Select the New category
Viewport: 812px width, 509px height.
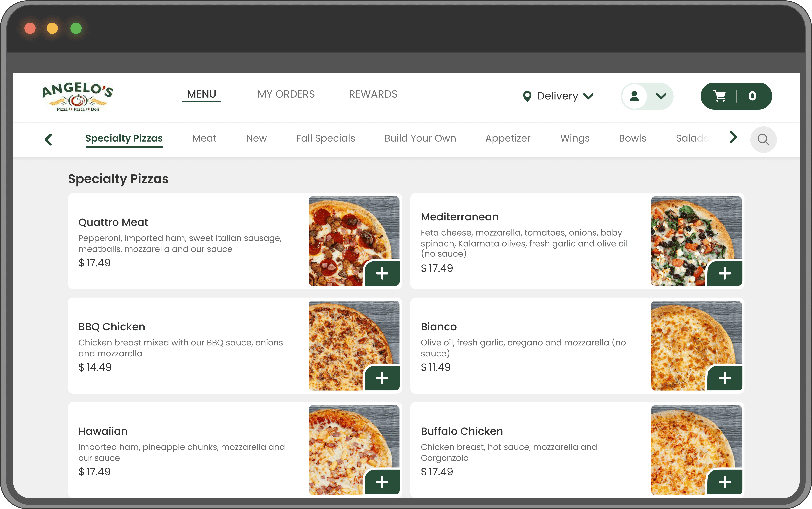(x=256, y=138)
